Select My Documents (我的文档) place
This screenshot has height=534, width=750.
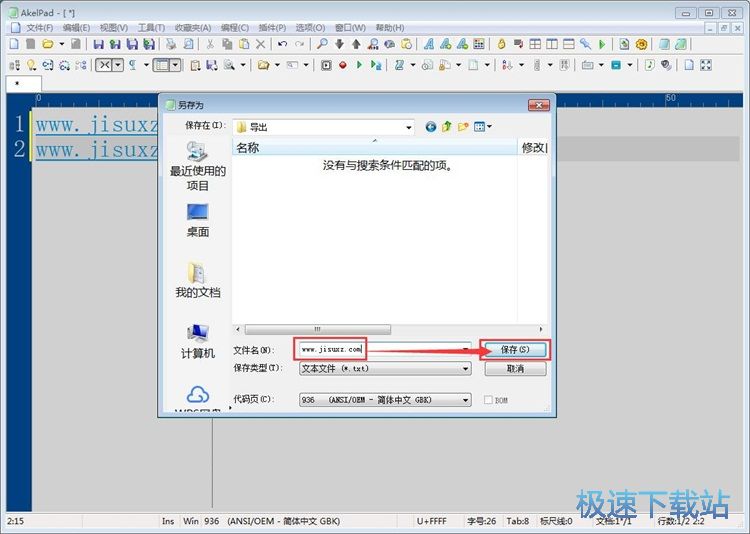pos(198,280)
